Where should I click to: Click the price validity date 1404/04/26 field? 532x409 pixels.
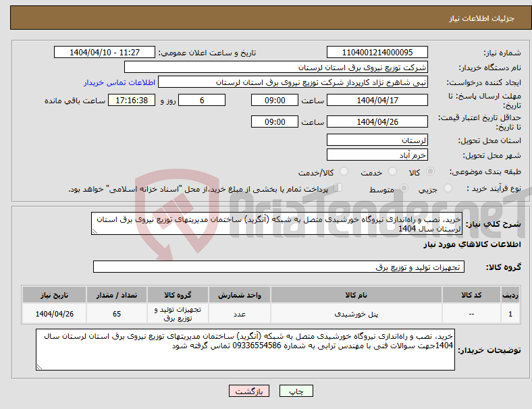(x=377, y=121)
